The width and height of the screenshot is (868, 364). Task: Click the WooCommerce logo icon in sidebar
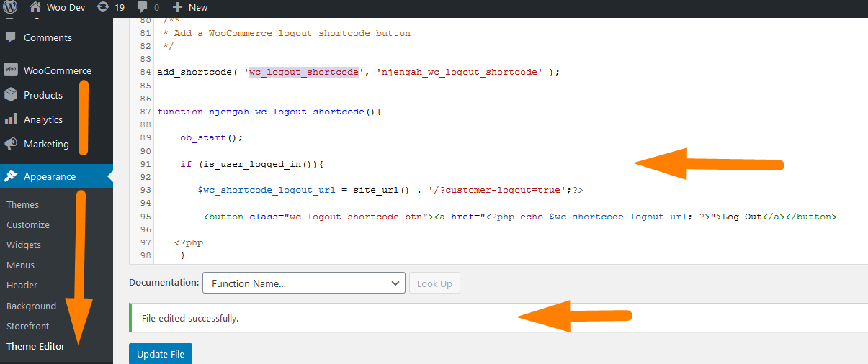click(11, 70)
